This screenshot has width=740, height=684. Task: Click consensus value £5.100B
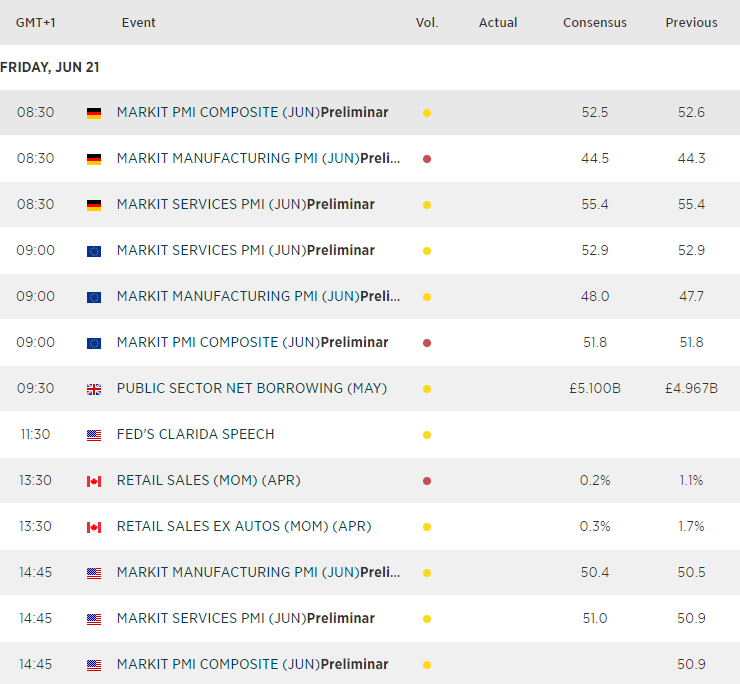click(x=595, y=388)
